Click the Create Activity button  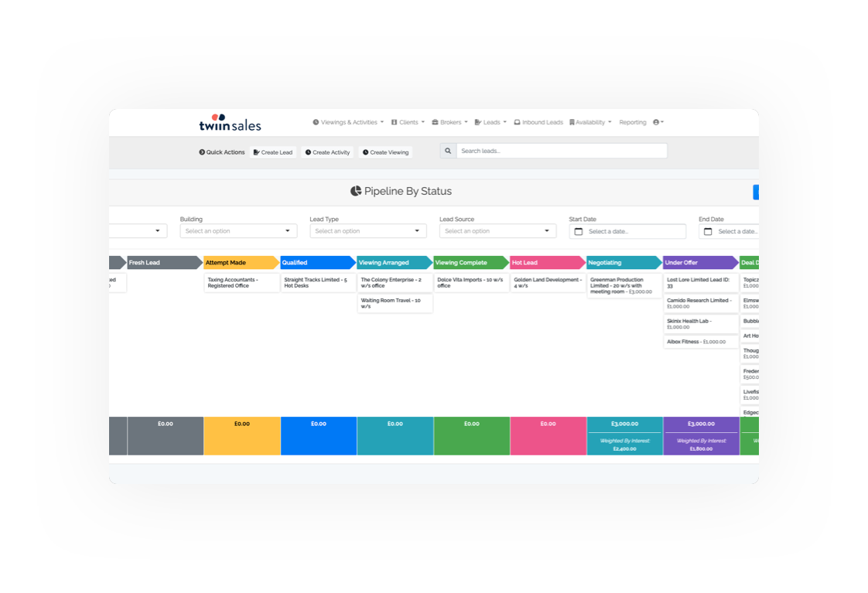coord(328,152)
